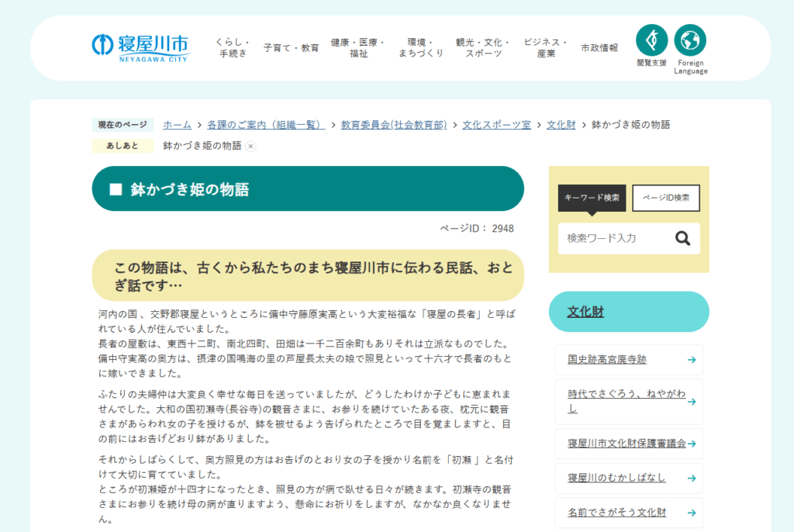The width and height of the screenshot is (794, 532).
Task: Go to the ホーム breadcrumb link
Action: (177, 125)
